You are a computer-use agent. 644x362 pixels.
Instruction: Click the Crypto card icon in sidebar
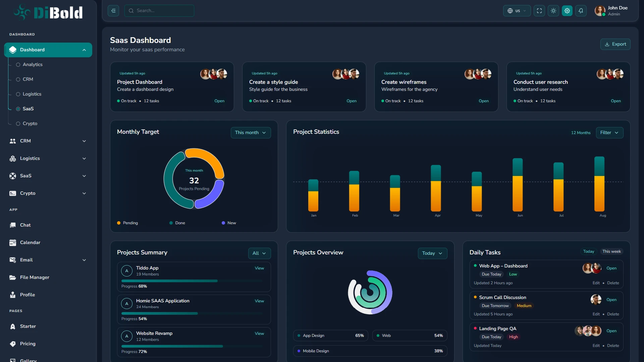coord(13,193)
